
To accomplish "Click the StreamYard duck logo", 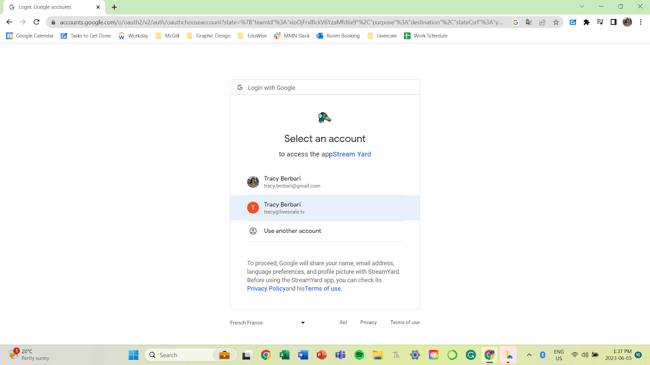I will point(325,118).
